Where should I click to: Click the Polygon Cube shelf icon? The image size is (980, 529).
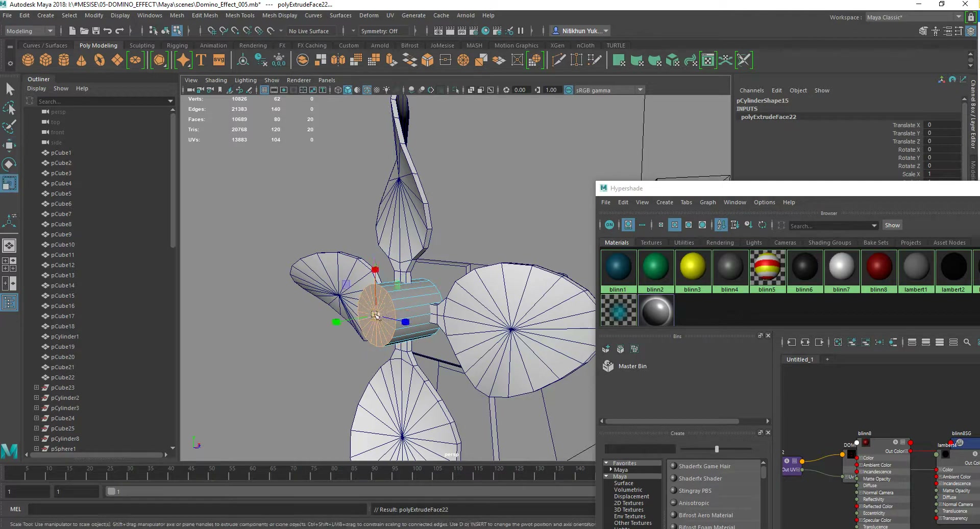pyautogui.click(x=46, y=60)
